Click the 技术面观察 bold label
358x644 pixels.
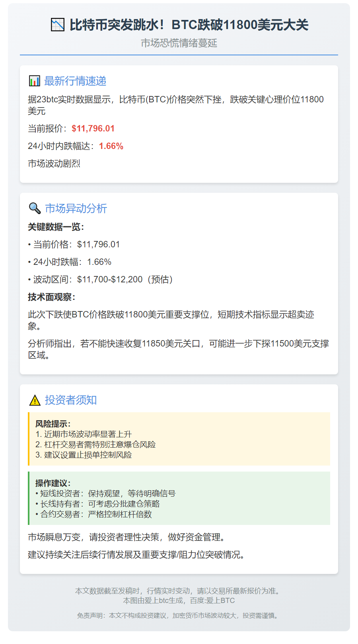click(x=52, y=297)
